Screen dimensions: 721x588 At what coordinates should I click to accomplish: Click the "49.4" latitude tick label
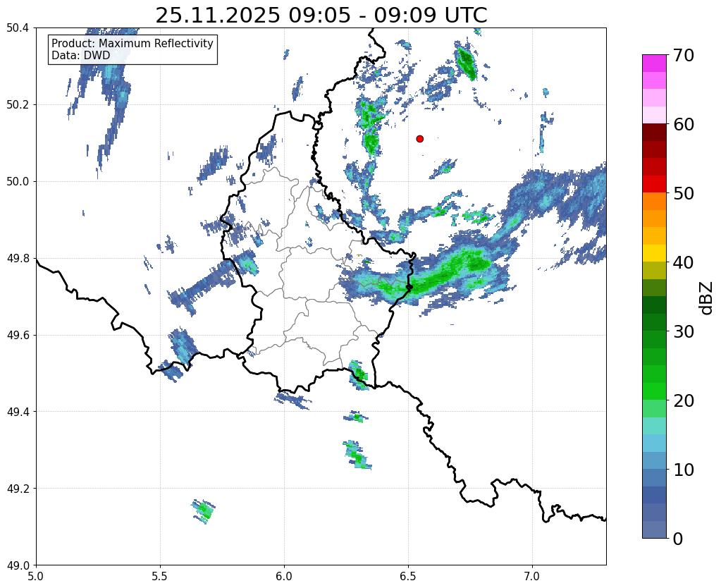pyautogui.click(x=18, y=412)
